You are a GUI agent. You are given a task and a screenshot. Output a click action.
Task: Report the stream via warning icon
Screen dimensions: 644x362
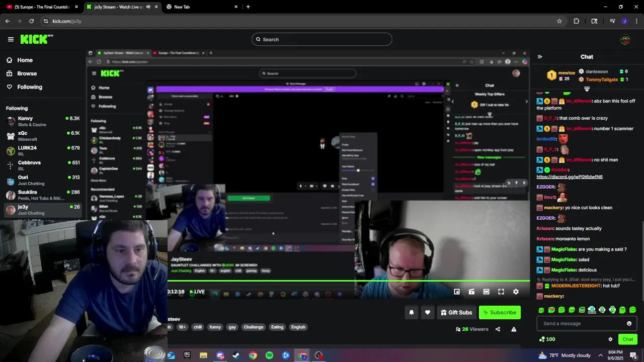[x=514, y=329]
